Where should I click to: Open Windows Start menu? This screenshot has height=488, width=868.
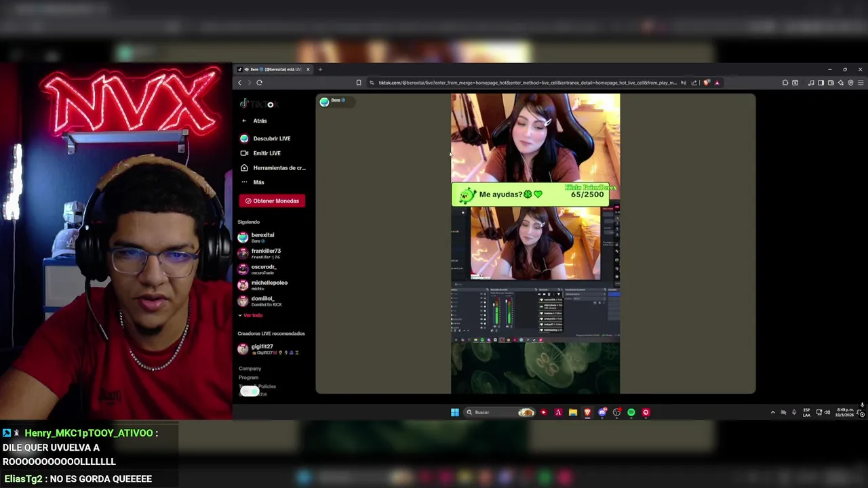coord(455,412)
